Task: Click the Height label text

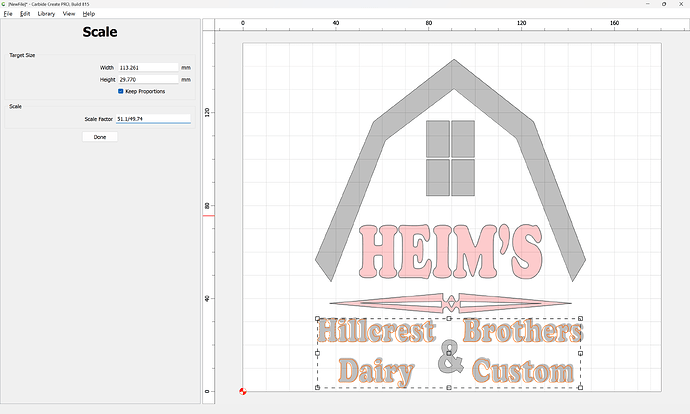Action: pos(107,79)
